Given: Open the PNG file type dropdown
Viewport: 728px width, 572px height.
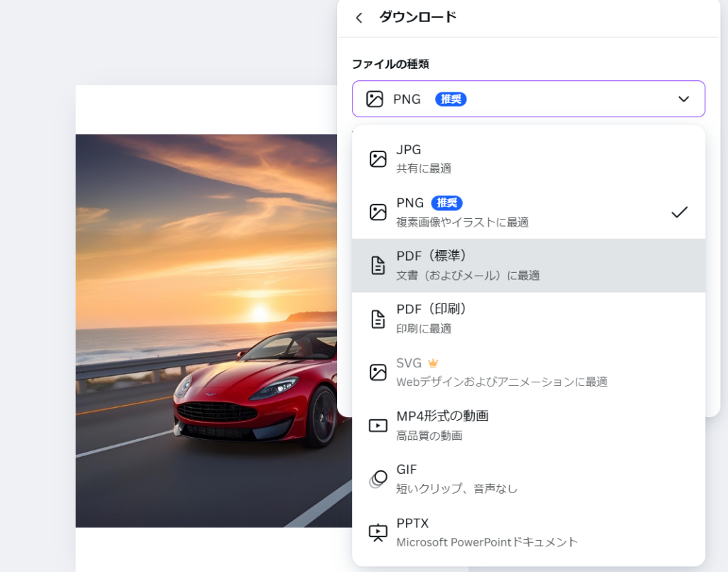Looking at the screenshot, I should (528, 99).
